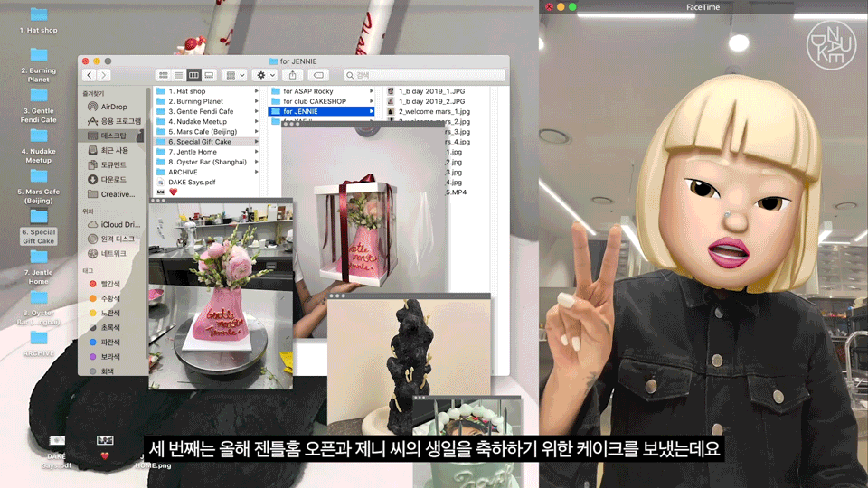Image resolution: width=868 pixels, height=488 pixels.
Task: Focus the Finder search field
Action: coord(424,75)
